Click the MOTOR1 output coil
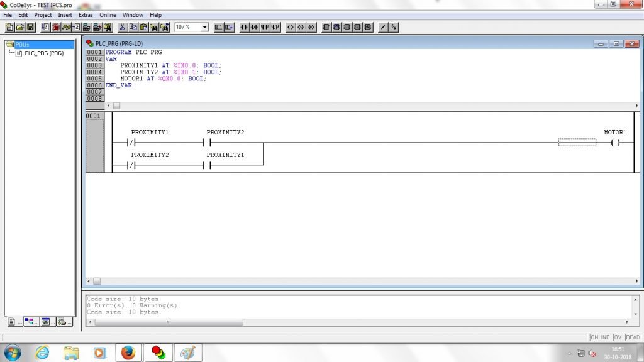Screen dimensions: 644x362 (614, 143)
